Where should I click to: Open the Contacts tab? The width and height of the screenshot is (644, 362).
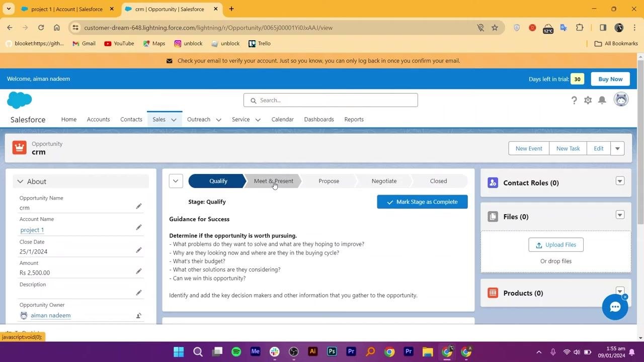[131, 120]
